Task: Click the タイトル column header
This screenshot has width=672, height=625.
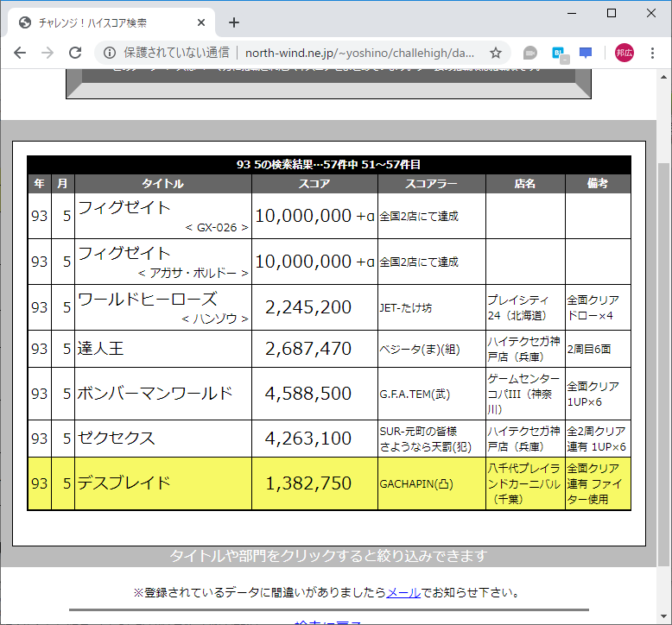Action: point(163,184)
